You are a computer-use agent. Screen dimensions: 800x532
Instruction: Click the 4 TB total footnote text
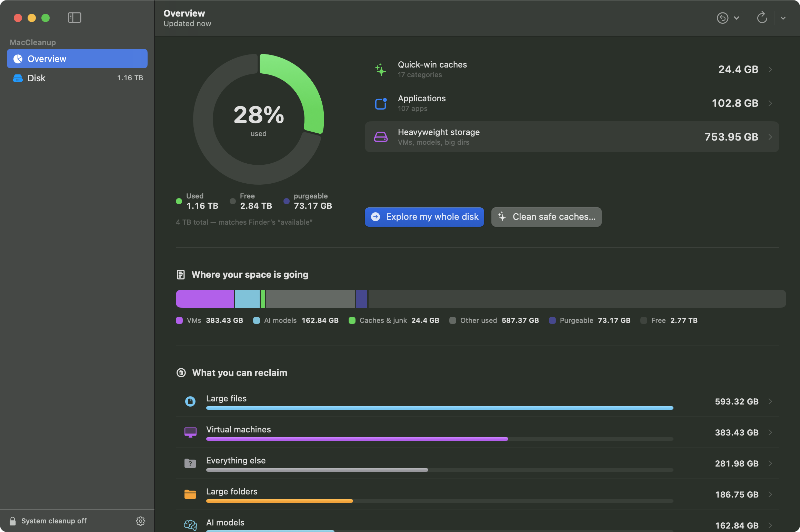click(244, 222)
